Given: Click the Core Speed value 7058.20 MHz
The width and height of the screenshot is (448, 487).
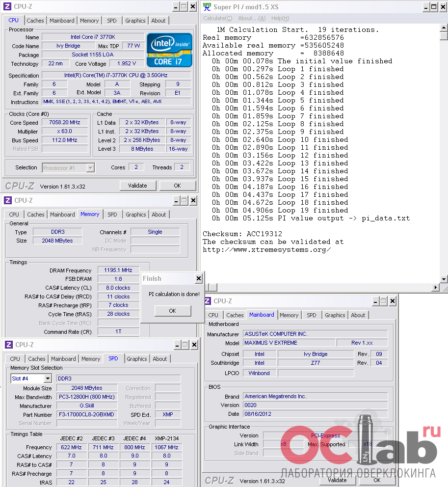Looking at the screenshot, I should pos(65,122).
